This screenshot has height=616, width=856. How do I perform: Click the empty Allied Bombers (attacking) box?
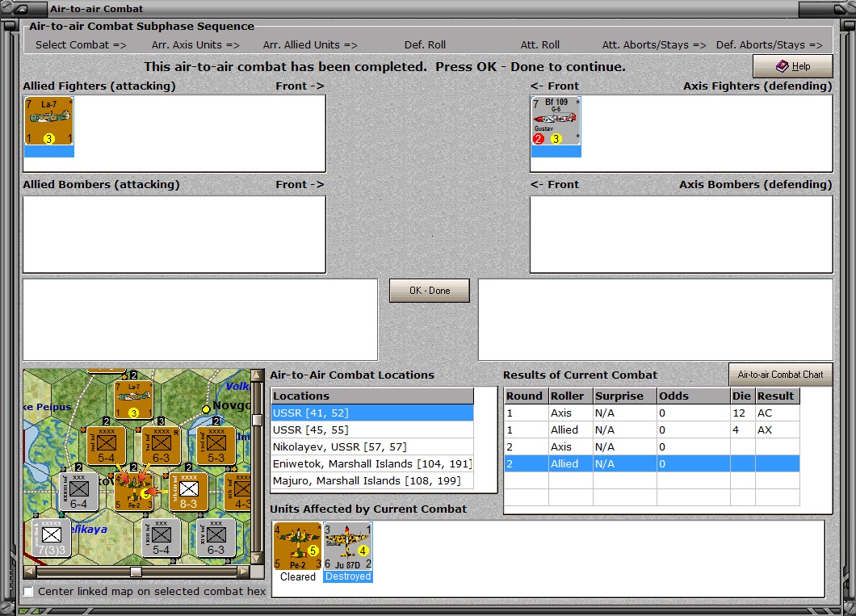coord(174,234)
